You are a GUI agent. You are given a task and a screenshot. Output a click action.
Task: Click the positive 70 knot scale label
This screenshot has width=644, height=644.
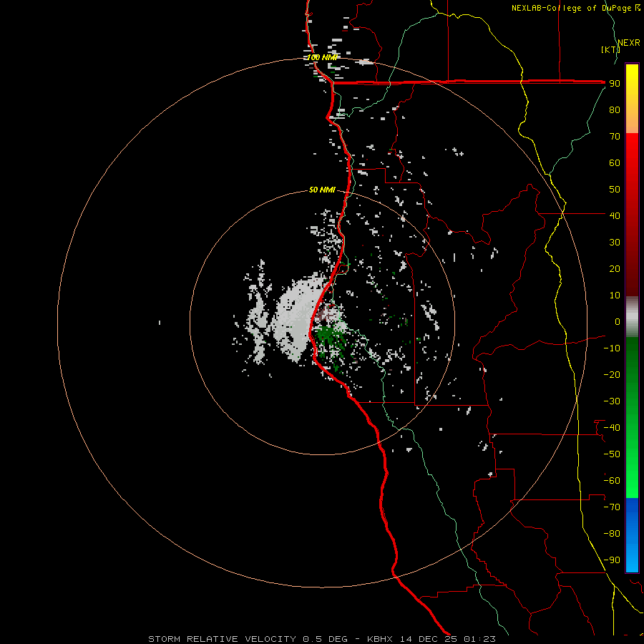(615, 137)
